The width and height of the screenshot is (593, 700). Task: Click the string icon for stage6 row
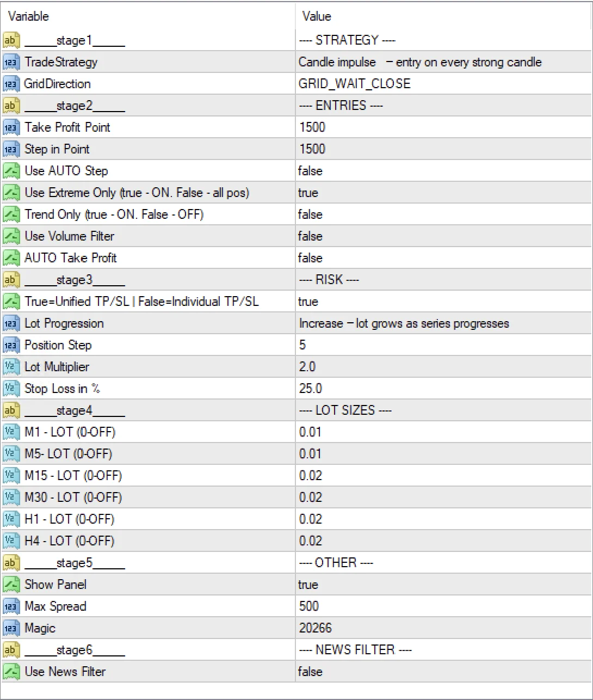click(11, 650)
